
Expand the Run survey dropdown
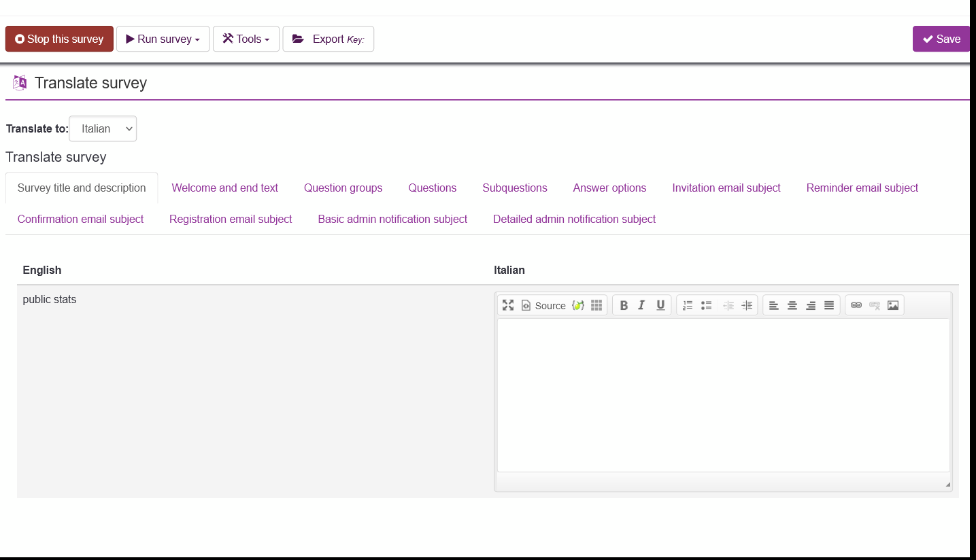pos(163,39)
